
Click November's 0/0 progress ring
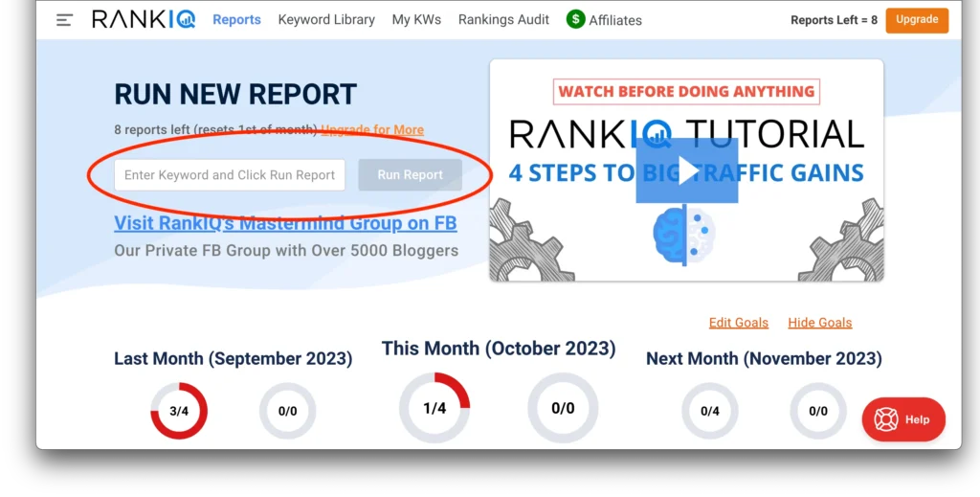point(818,411)
